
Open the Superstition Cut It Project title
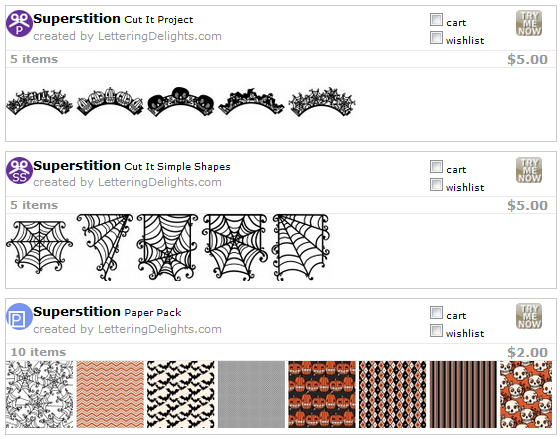[113, 19]
